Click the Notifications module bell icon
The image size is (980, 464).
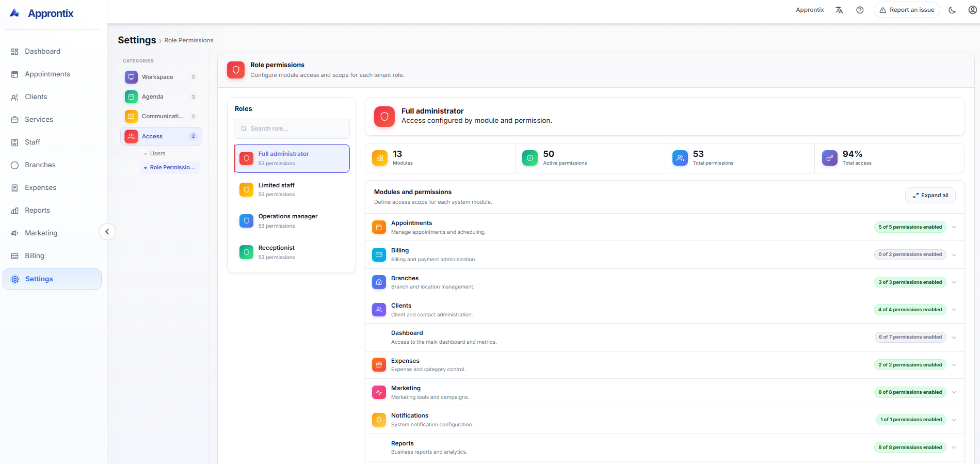(379, 420)
